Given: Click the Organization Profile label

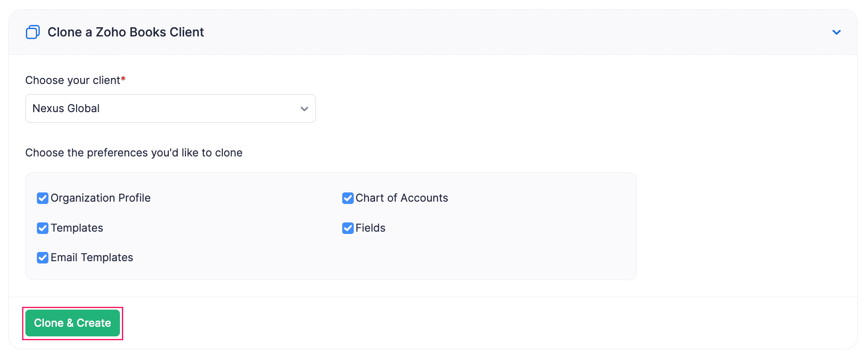Looking at the screenshot, I should point(101,198).
